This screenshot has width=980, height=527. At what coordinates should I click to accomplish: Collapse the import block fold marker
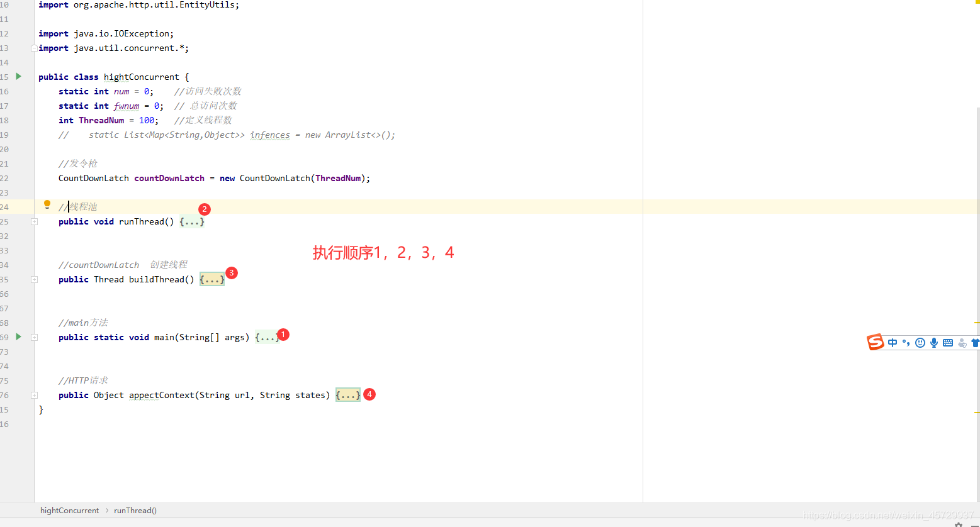(34, 48)
